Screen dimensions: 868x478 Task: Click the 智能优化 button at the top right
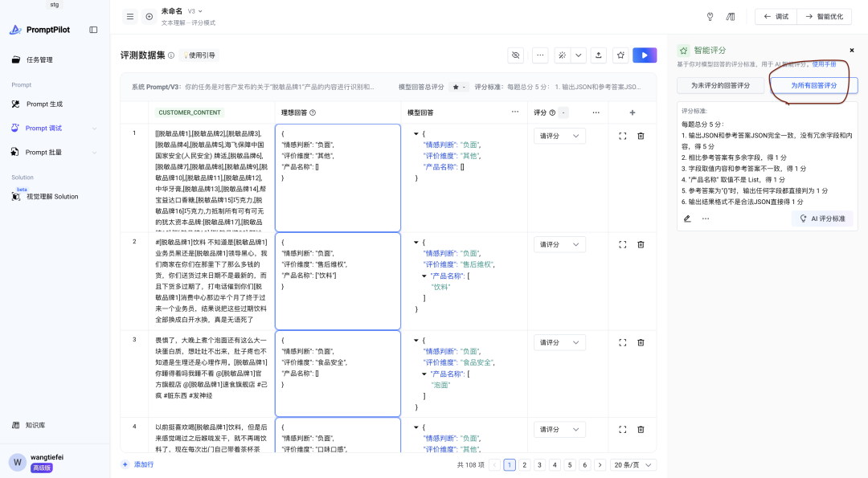click(x=825, y=17)
